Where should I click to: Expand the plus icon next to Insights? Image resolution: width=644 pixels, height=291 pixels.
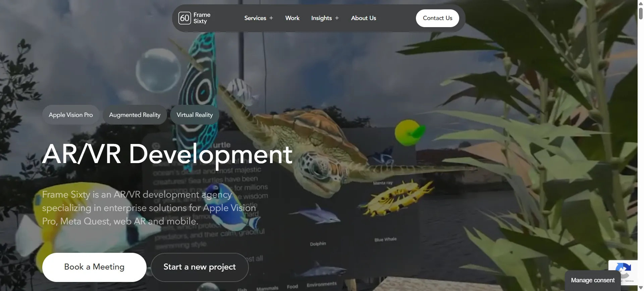337,18
